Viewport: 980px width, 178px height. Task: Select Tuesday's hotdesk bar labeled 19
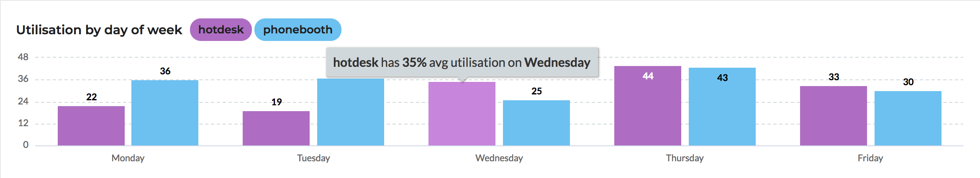coord(276,128)
